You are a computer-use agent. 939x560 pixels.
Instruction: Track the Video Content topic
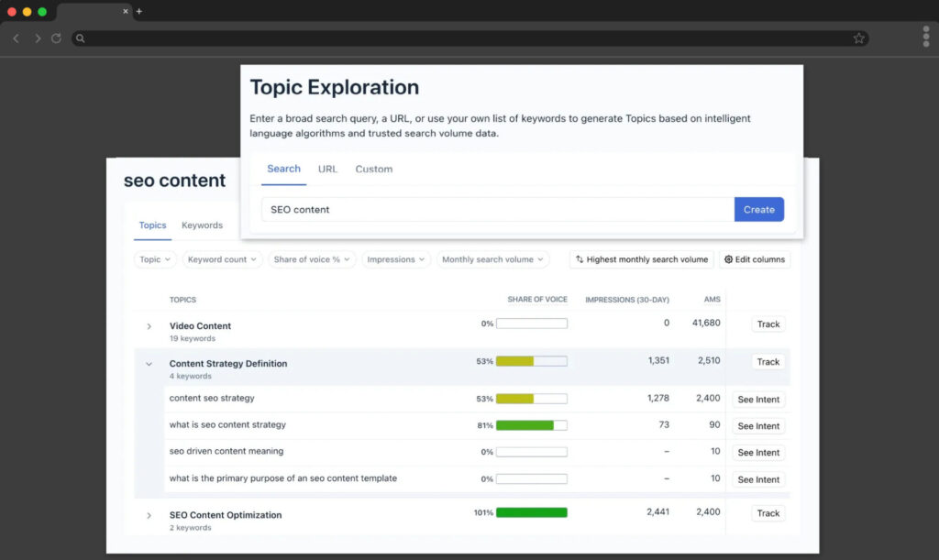click(768, 324)
